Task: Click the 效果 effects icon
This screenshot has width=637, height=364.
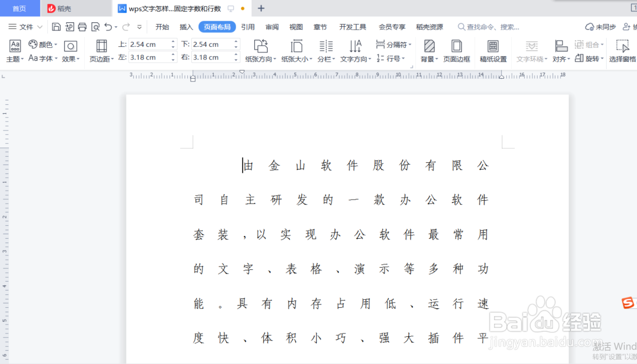Action: tap(70, 46)
